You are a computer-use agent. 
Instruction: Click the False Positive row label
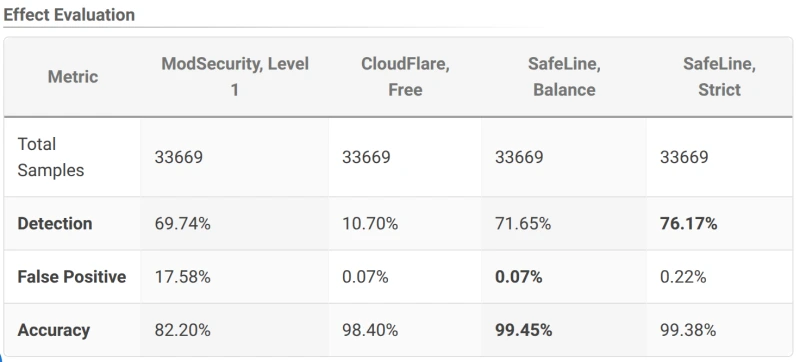pos(71,277)
